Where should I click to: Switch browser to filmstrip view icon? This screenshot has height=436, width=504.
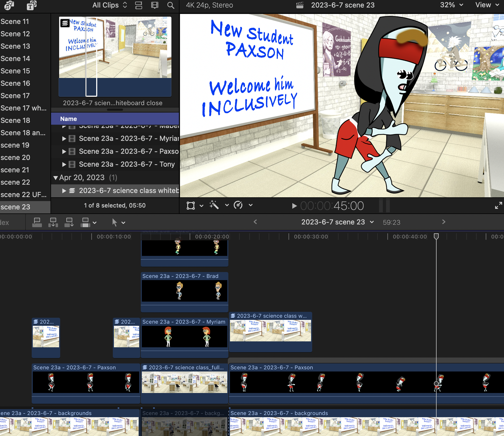[x=155, y=5]
